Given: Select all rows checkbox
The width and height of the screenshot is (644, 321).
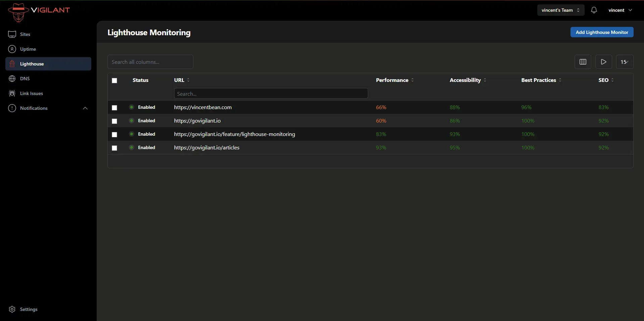Looking at the screenshot, I should click(114, 81).
